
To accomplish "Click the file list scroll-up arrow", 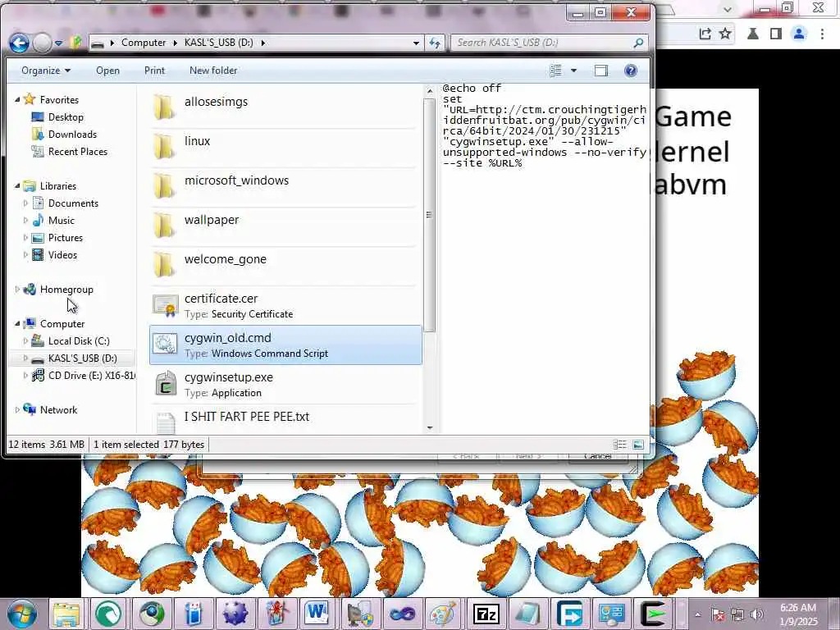I will [x=429, y=91].
